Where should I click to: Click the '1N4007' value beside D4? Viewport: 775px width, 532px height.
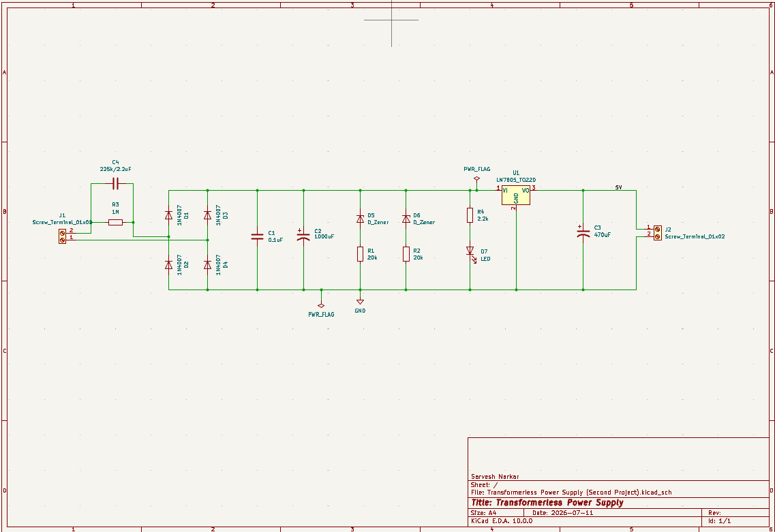click(x=219, y=265)
